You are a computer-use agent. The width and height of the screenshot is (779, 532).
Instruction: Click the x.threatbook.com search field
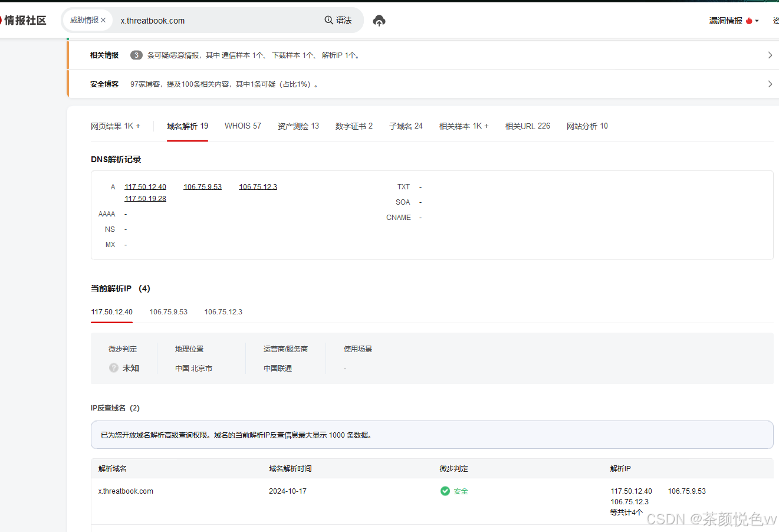(218, 21)
